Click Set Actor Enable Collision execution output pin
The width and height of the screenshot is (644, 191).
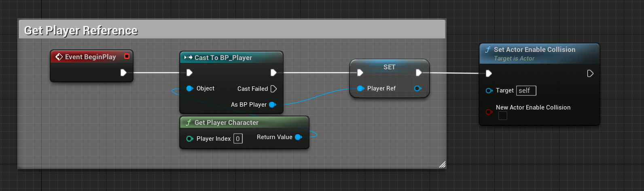pyautogui.click(x=590, y=73)
